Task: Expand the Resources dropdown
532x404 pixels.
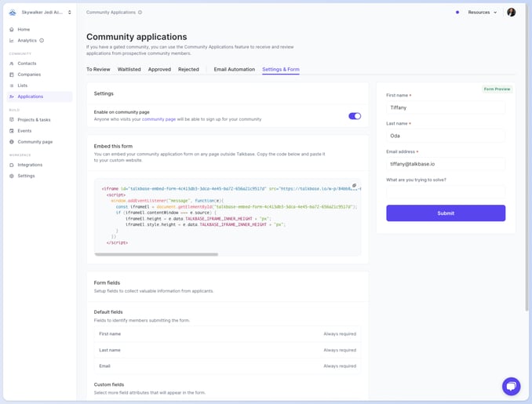Action: tap(483, 13)
